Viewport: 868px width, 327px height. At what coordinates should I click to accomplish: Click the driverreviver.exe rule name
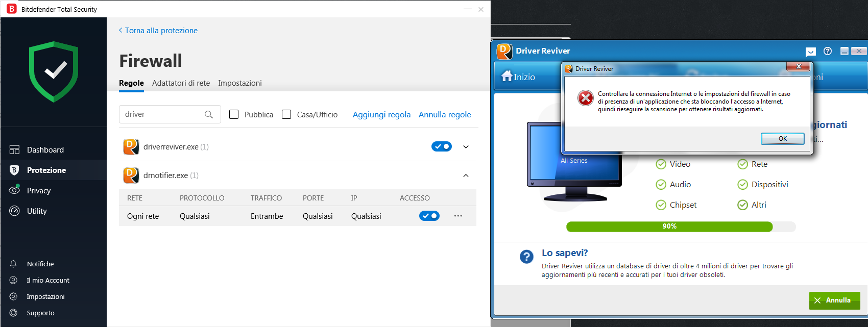(171, 147)
